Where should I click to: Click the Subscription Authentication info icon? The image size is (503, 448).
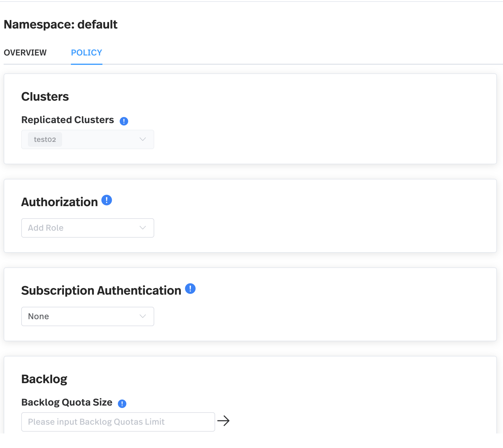191,289
